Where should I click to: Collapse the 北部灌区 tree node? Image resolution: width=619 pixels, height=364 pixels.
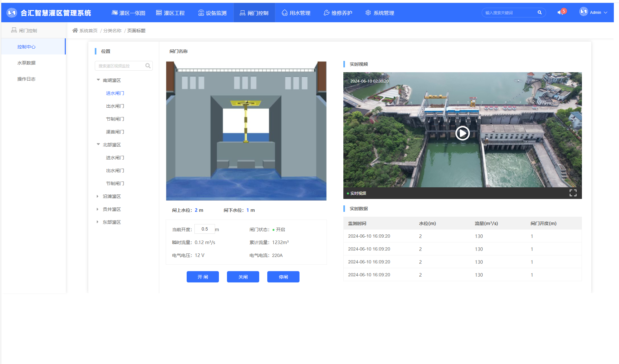point(98,144)
